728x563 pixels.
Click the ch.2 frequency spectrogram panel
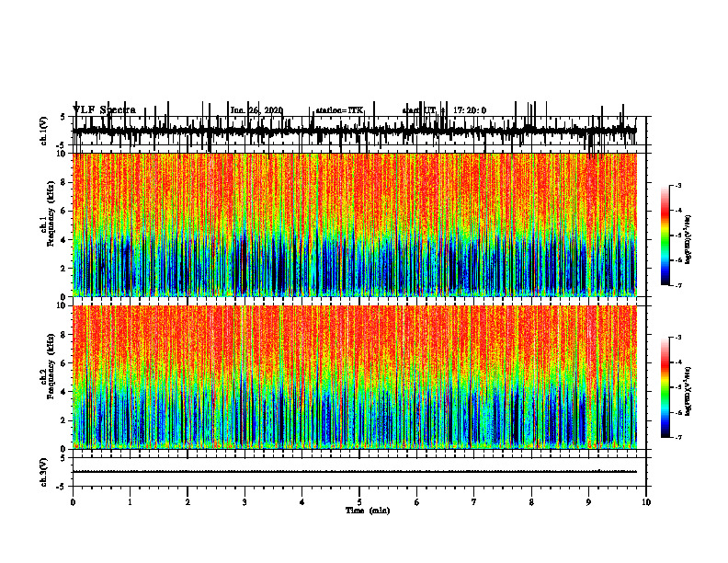pyautogui.click(x=355, y=377)
